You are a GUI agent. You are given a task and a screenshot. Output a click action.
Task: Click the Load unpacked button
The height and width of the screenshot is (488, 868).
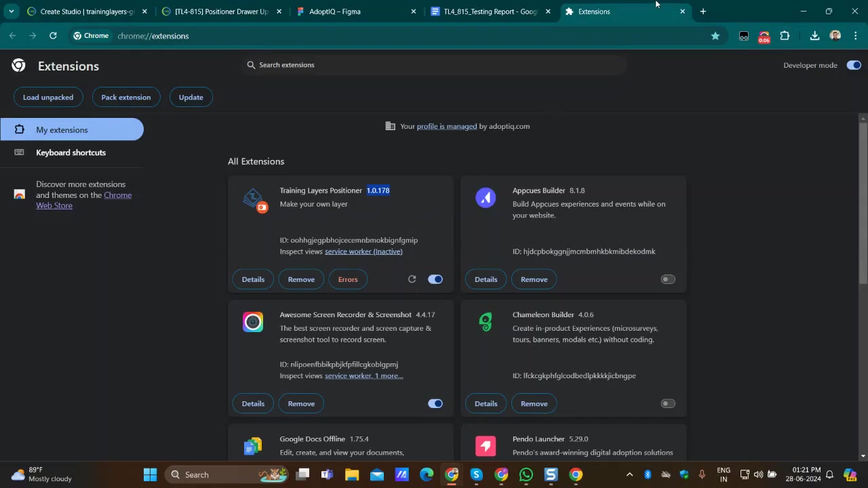(48, 97)
